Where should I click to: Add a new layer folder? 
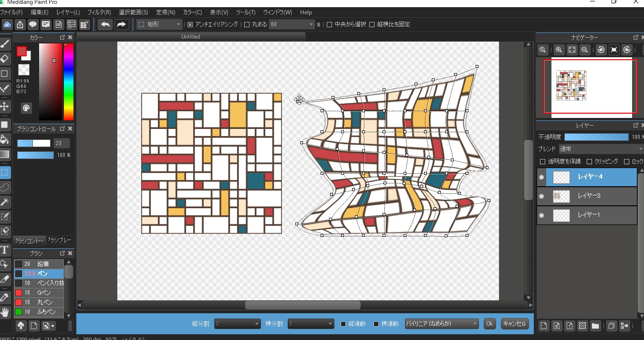[x=595, y=326]
